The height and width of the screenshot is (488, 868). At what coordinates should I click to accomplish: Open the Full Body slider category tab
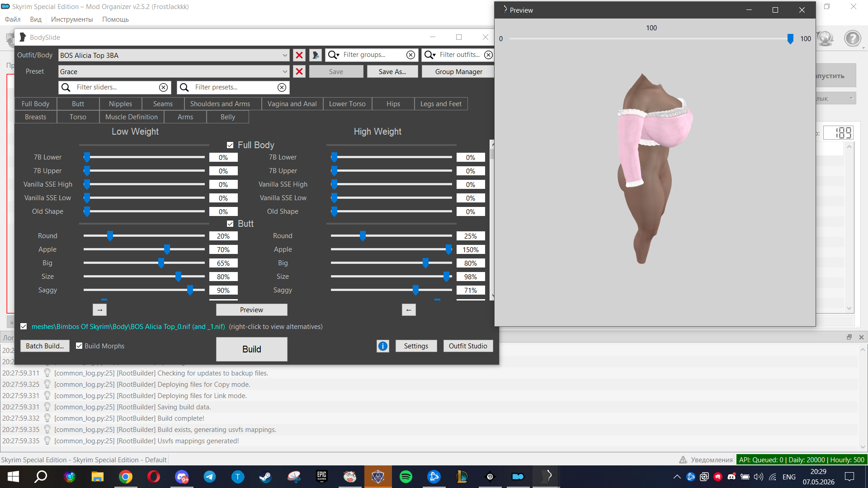coord(36,104)
